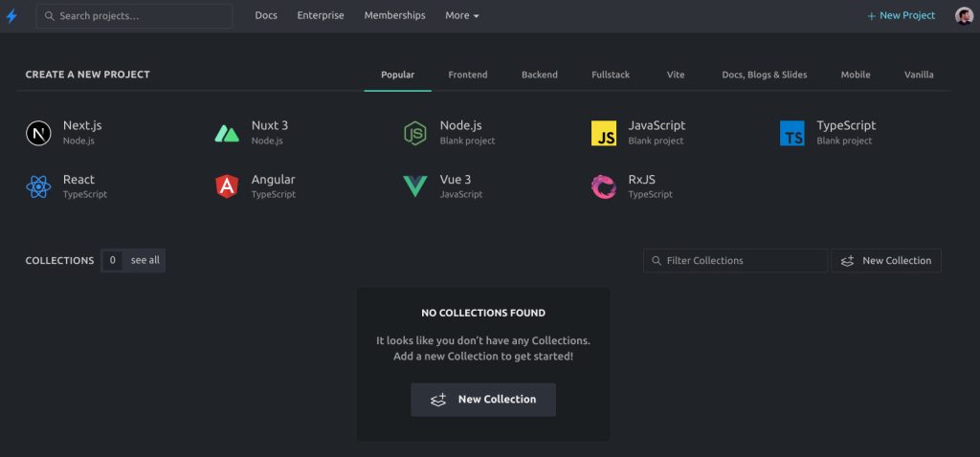Expand the More dropdown menu
This screenshot has width=980, height=457.
click(x=462, y=15)
